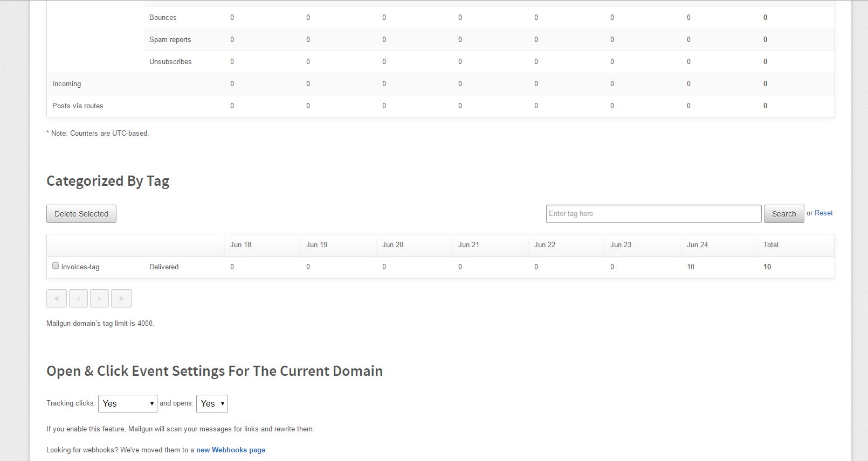
Task: Go to next page of tags
Action: (x=99, y=298)
